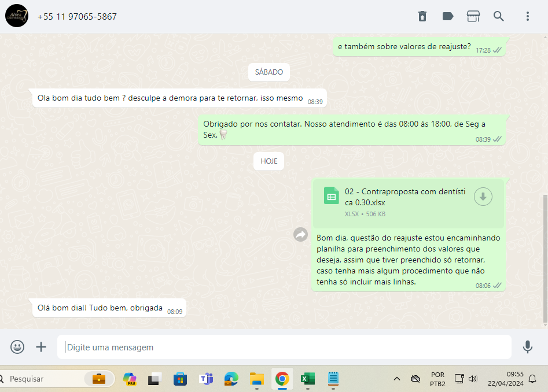548x392 pixels.
Task: Open the Windows notification bell
Action: point(532,379)
